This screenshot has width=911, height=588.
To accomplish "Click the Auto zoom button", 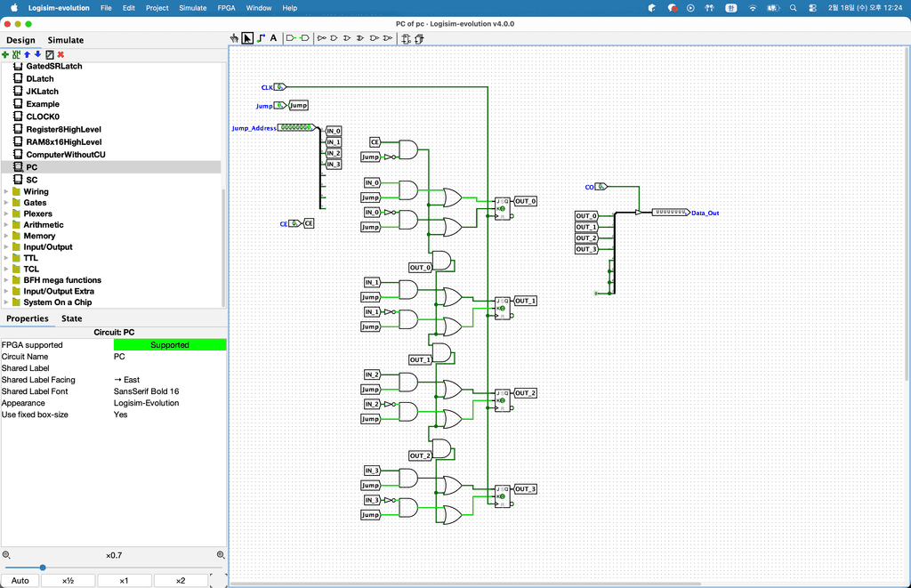I will click(x=20, y=581).
